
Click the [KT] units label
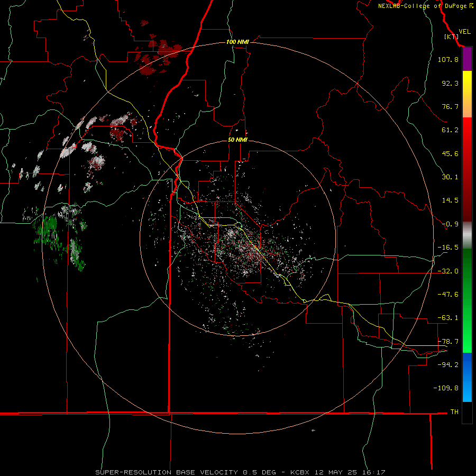point(451,36)
